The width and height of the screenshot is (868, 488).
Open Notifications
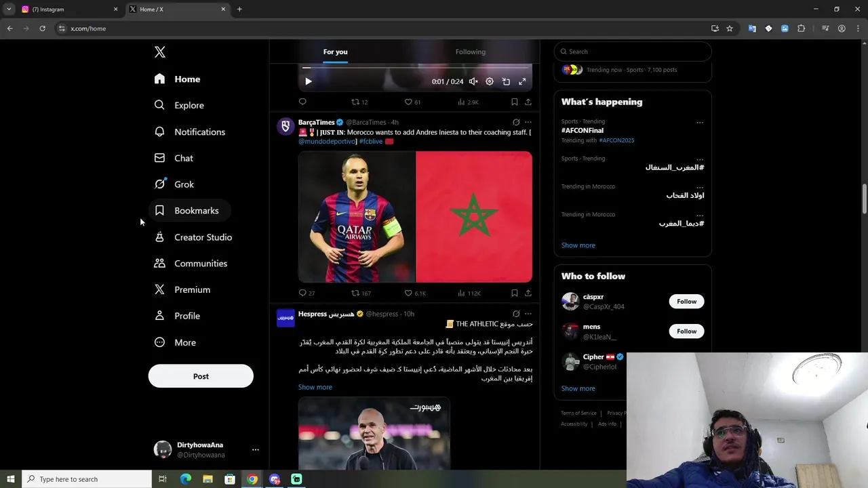click(x=189, y=131)
